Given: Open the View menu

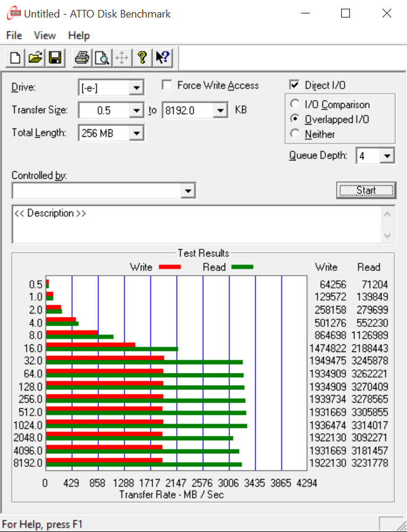Looking at the screenshot, I should pyautogui.click(x=45, y=36).
